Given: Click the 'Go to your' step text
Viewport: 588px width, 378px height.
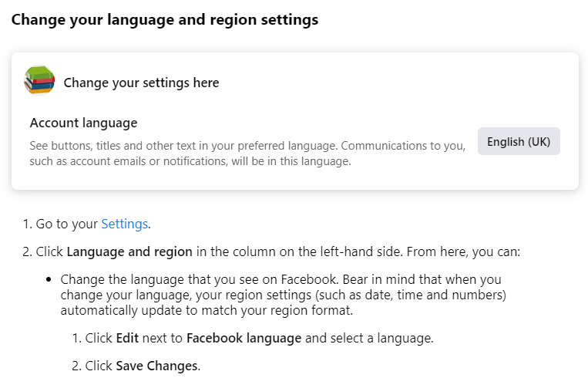Looking at the screenshot, I should click(x=68, y=224).
